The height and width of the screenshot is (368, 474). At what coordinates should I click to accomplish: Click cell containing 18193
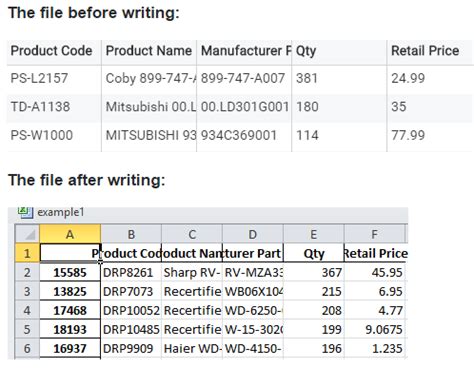pyautogui.click(x=70, y=329)
